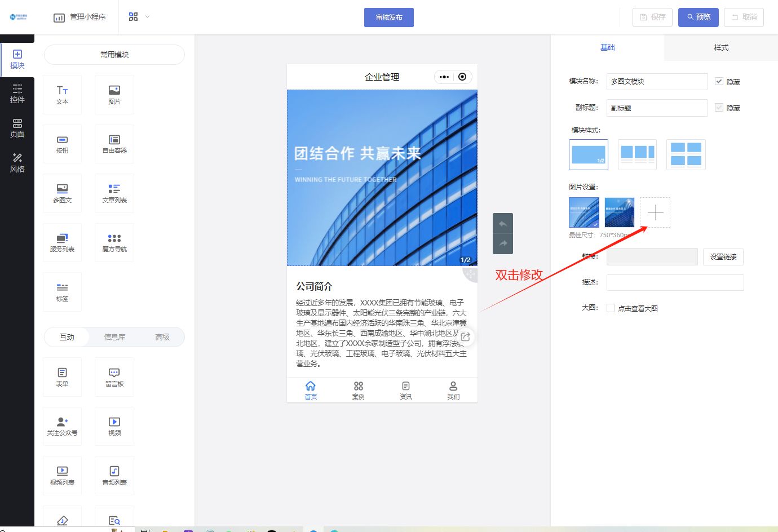This screenshot has height=532, width=778.
Task: Tap the 资讯 nav icon
Action: (406, 390)
